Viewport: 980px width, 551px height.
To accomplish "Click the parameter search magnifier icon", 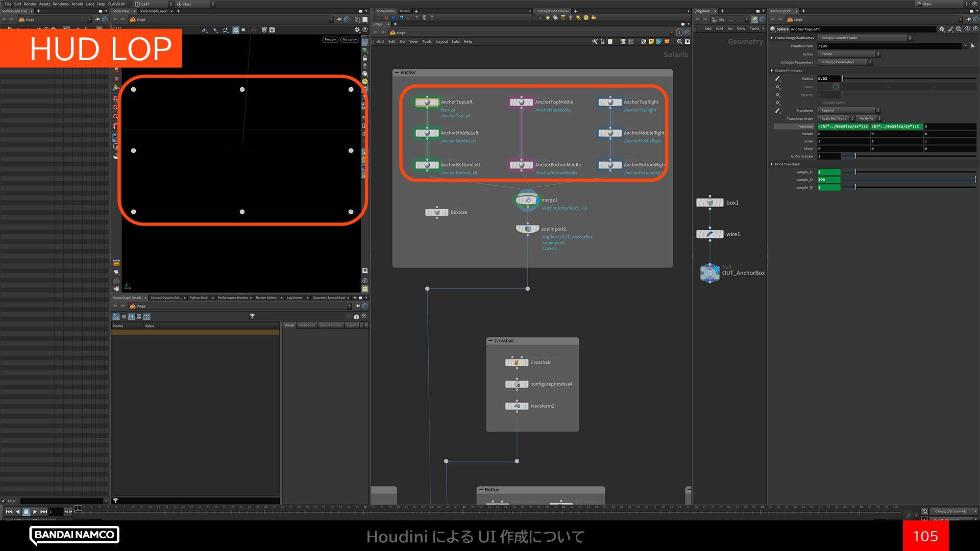I will [x=959, y=29].
